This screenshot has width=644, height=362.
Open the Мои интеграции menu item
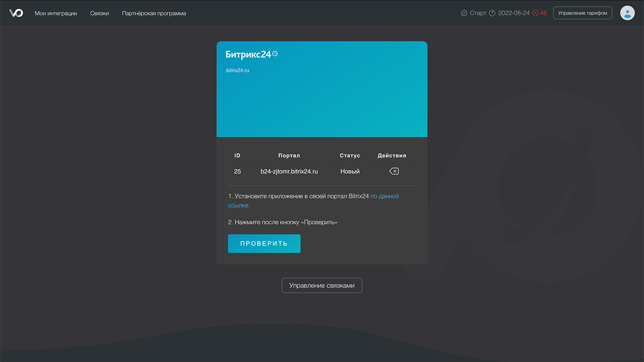tap(56, 14)
